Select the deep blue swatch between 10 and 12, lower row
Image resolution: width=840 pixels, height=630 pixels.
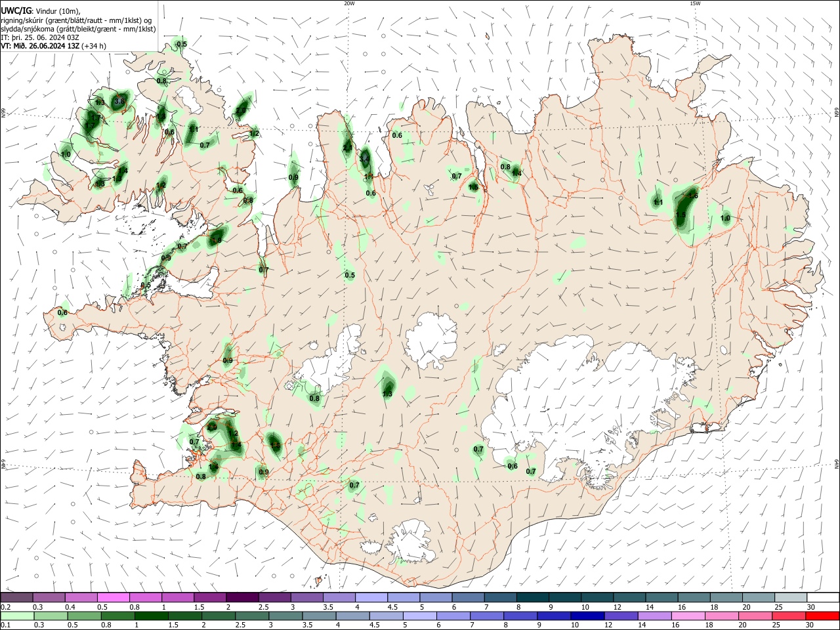tap(587, 616)
